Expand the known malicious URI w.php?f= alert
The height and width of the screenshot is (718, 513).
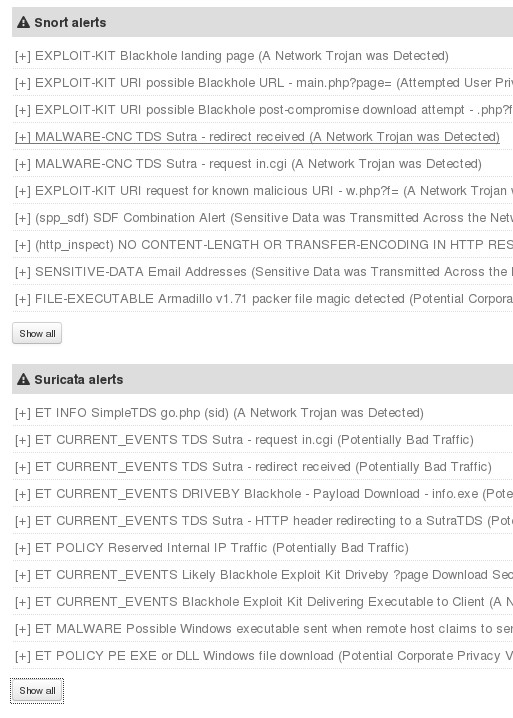pos(264,191)
